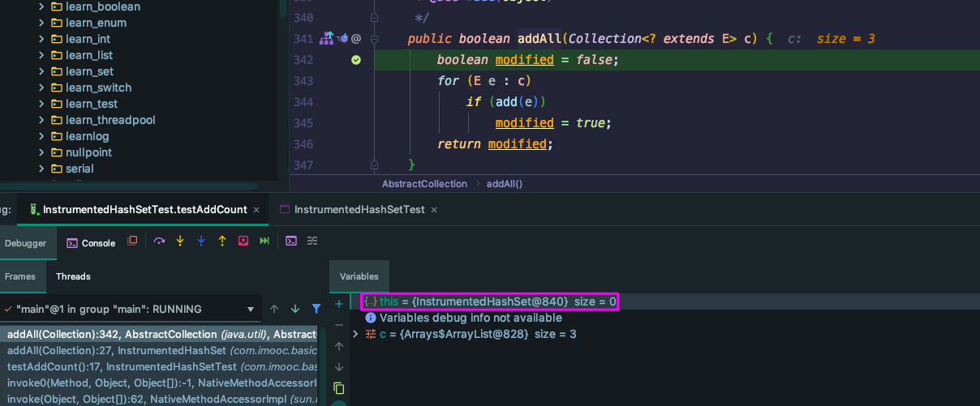Switch to the InstrumentedHashSetTest run tab

coord(359,209)
